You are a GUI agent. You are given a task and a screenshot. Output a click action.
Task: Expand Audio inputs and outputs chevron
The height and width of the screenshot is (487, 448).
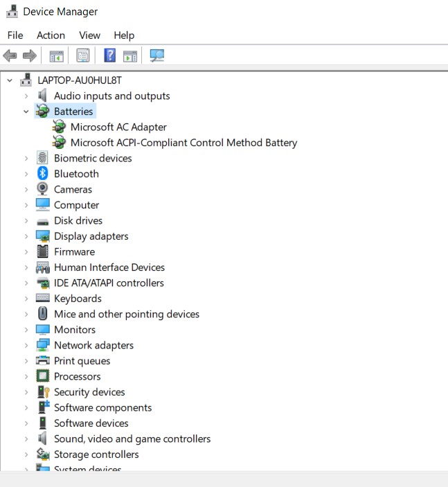tap(26, 96)
